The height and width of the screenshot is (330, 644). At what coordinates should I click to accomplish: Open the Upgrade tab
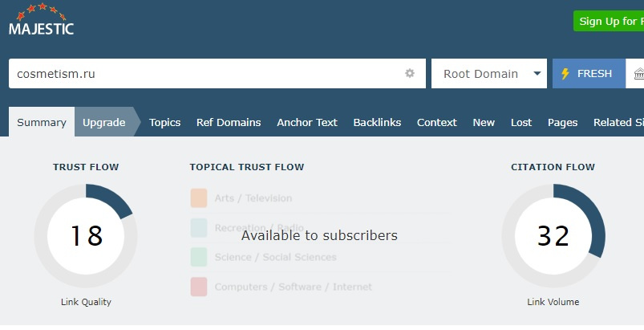[104, 122]
